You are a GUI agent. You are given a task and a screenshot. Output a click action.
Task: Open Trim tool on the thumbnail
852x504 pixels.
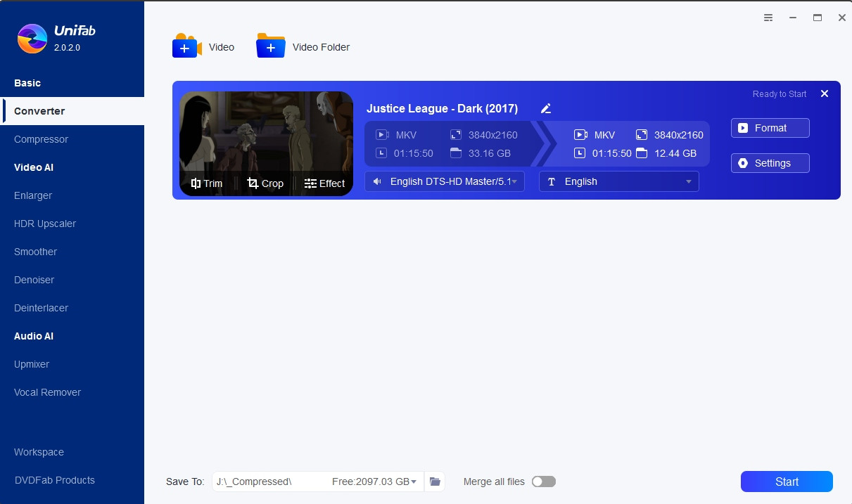point(206,183)
